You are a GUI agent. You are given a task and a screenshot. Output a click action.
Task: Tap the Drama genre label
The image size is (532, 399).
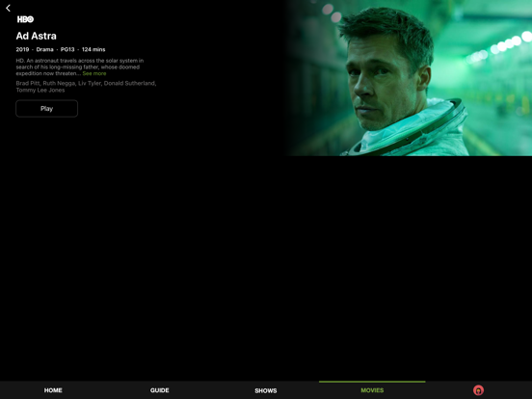[44, 49]
